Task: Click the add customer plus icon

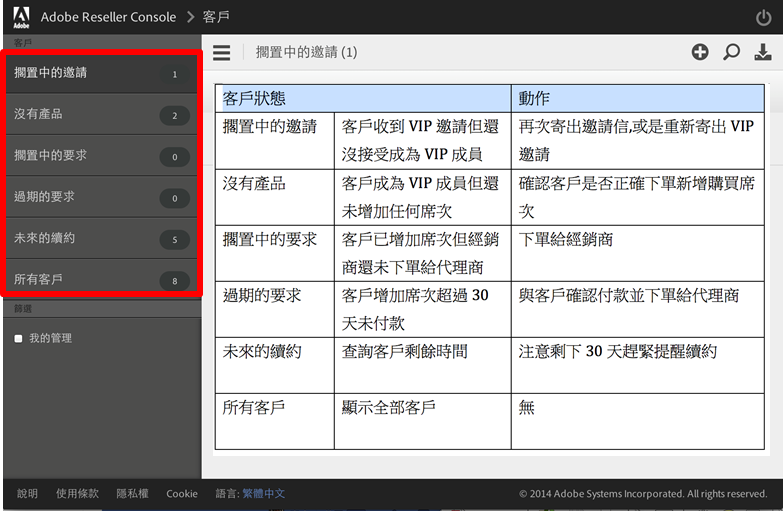Action: [x=700, y=52]
